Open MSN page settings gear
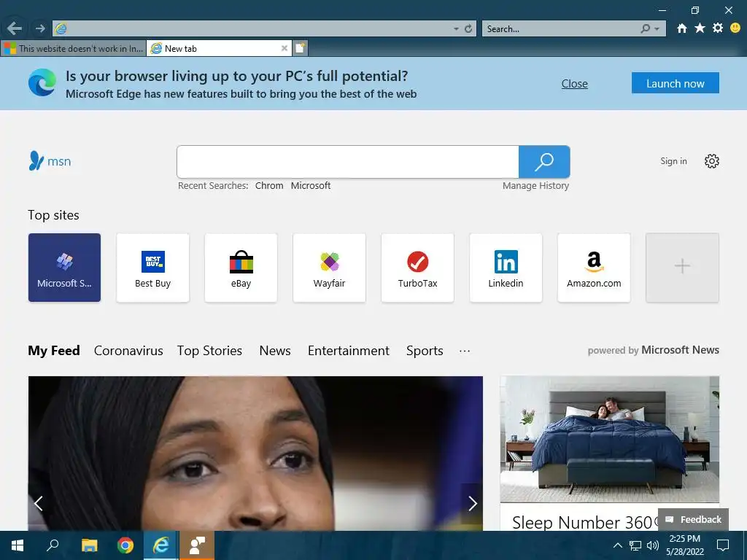Image resolution: width=747 pixels, height=560 pixels. click(x=712, y=161)
